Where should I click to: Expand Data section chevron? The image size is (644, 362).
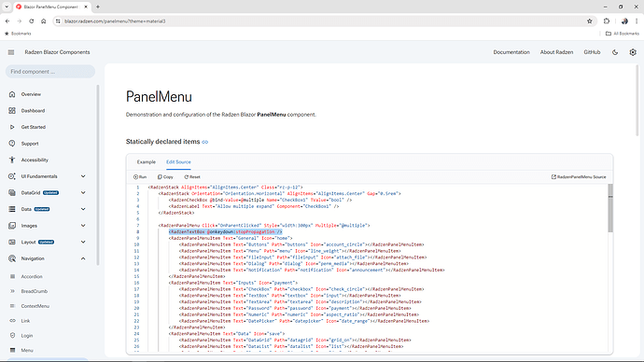[83, 209]
